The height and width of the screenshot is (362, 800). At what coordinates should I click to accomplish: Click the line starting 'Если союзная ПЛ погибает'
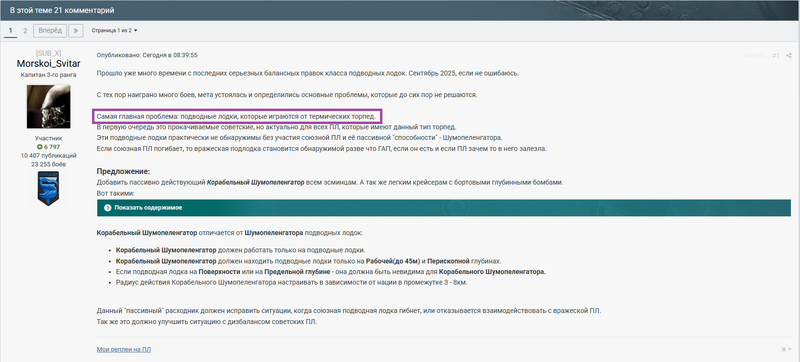[x=321, y=149]
